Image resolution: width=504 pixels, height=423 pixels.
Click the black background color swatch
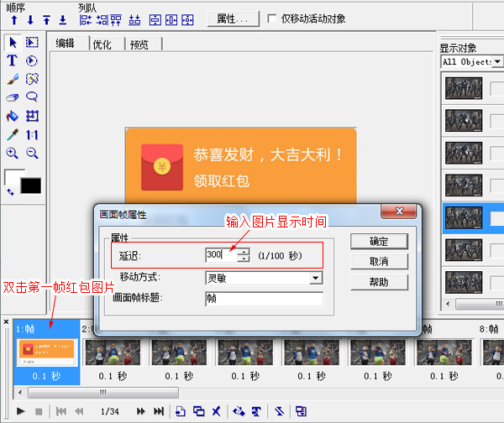point(31,185)
